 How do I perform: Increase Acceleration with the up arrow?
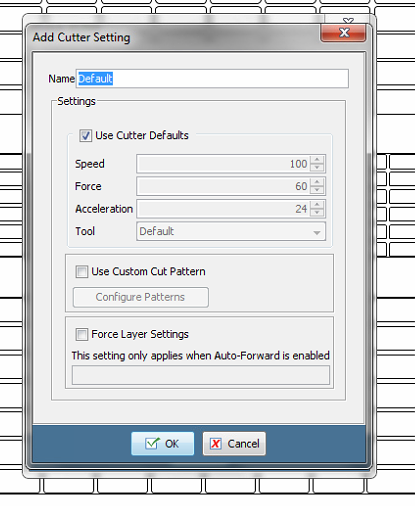pos(317,205)
